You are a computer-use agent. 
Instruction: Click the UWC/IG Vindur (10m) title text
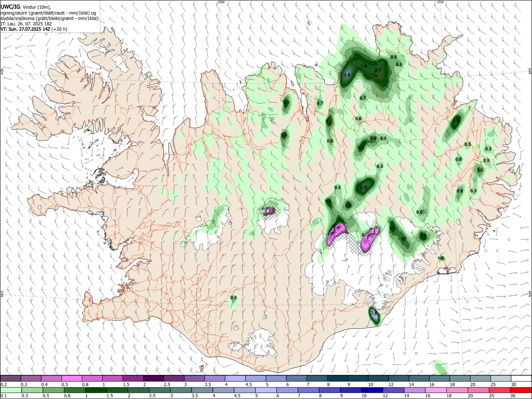click(x=25, y=7)
